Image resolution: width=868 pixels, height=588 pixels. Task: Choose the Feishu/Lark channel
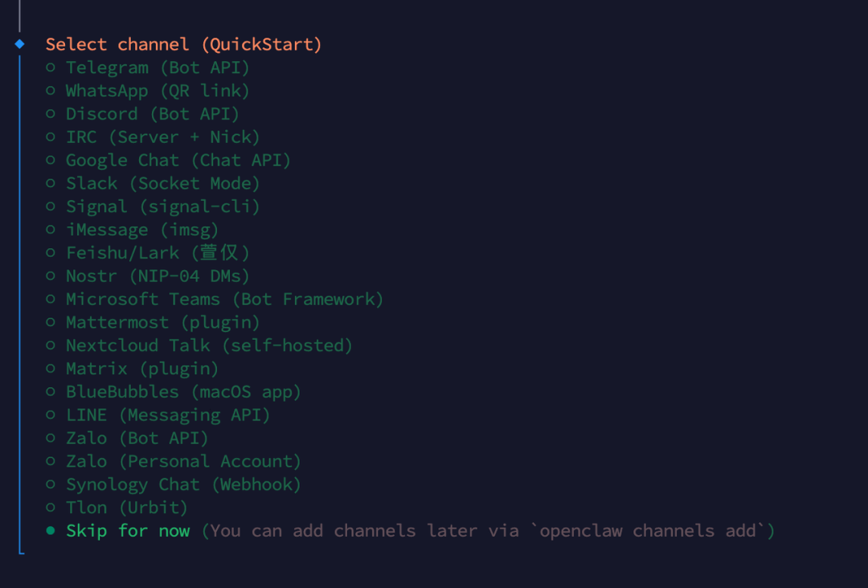tap(157, 252)
